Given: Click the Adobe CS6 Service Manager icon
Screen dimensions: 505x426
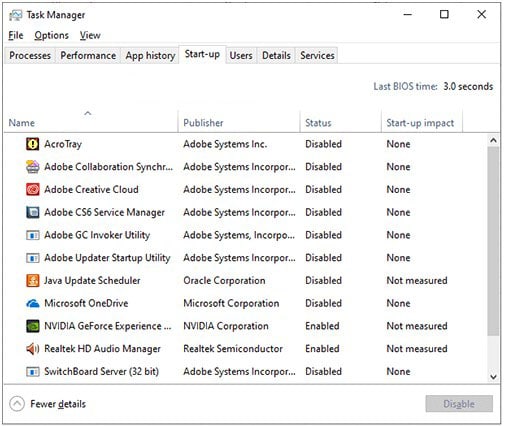Looking at the screenshot, I should pyautogui.click(x=32, y=212).
